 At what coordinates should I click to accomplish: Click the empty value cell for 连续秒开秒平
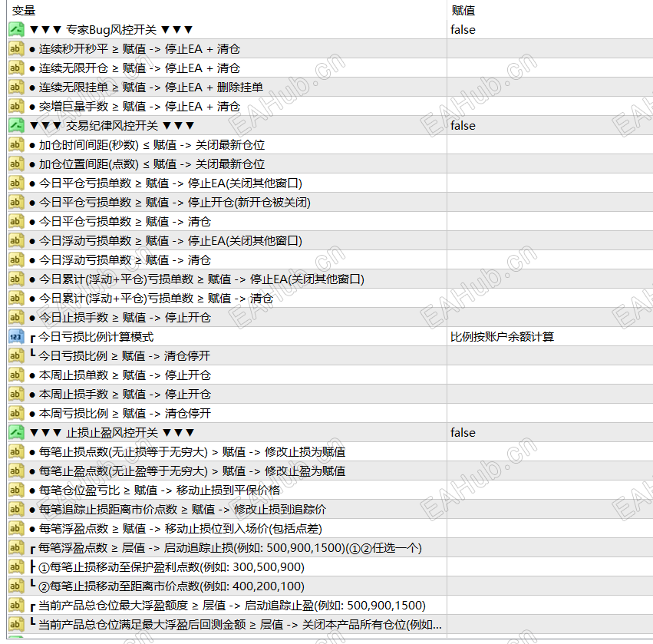(x=549, y=48)
